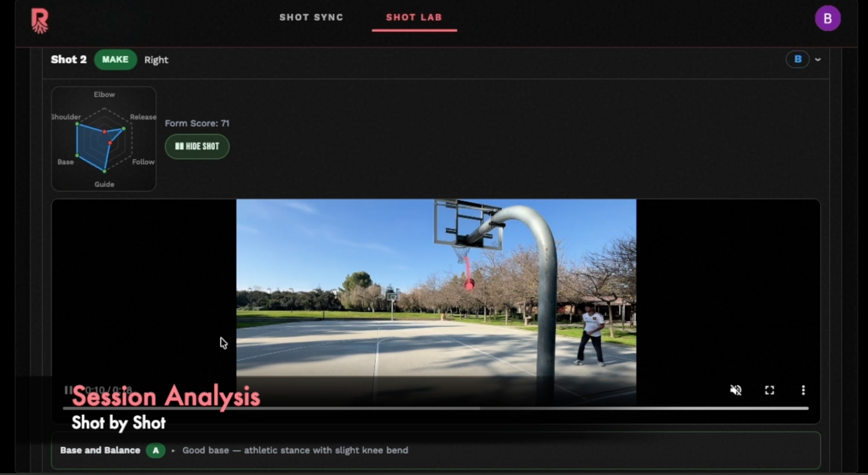This screenshot has height=475, width=868.
Task: Click the Shot 2 header title
Action: point(69,60)
